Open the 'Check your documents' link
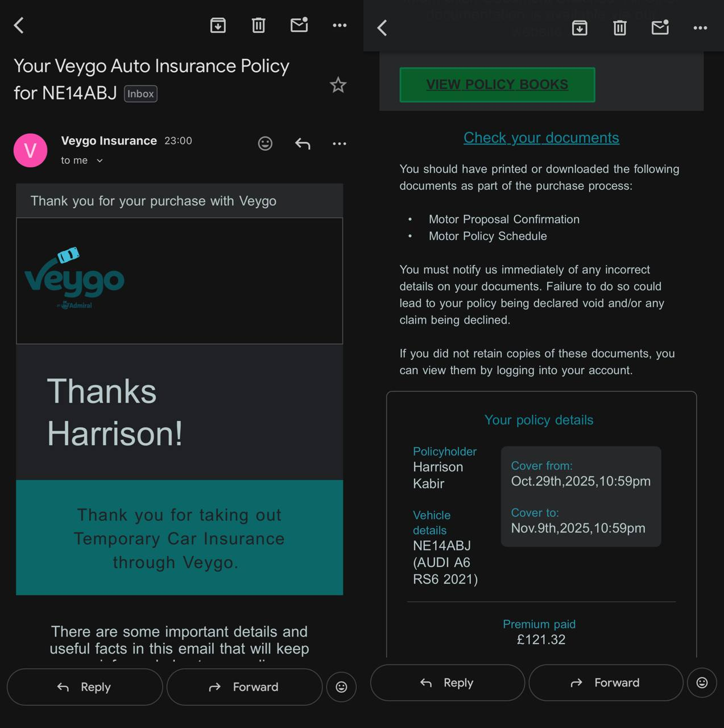The image size is (724, 728). (541, 138)
